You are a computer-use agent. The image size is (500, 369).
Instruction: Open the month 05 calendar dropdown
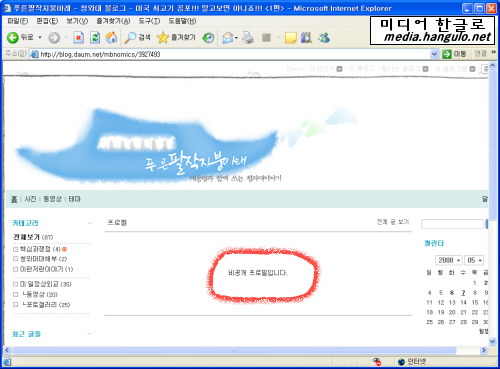480,260
